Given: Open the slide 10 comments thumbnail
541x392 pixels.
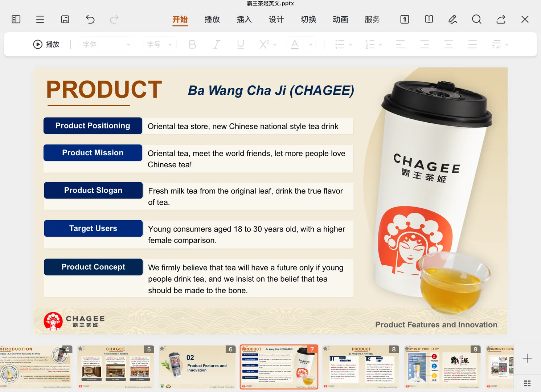Looking at the screenshot, I should click(499, 367).
